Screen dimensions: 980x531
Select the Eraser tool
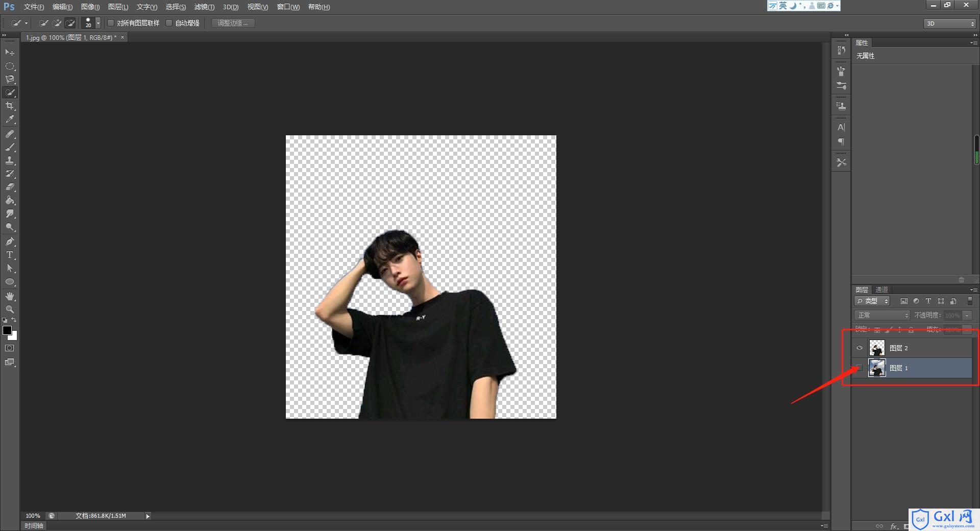point(10,187)
